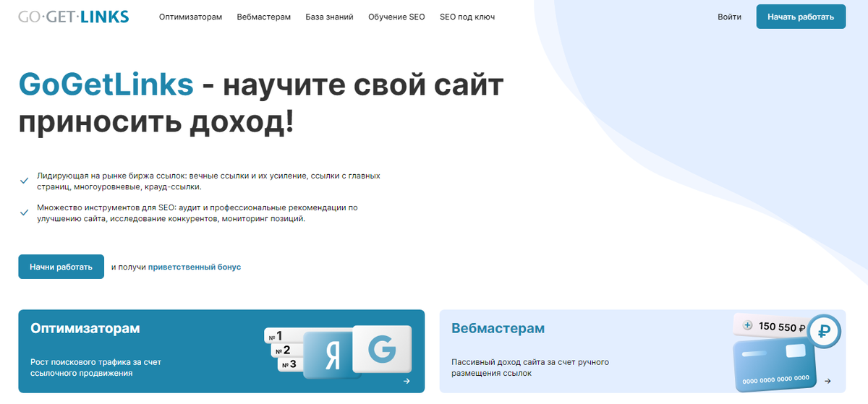Click the arrow icon in Вебмастерам card
Viewport: 868px width, 404px height.
[827, 381]
